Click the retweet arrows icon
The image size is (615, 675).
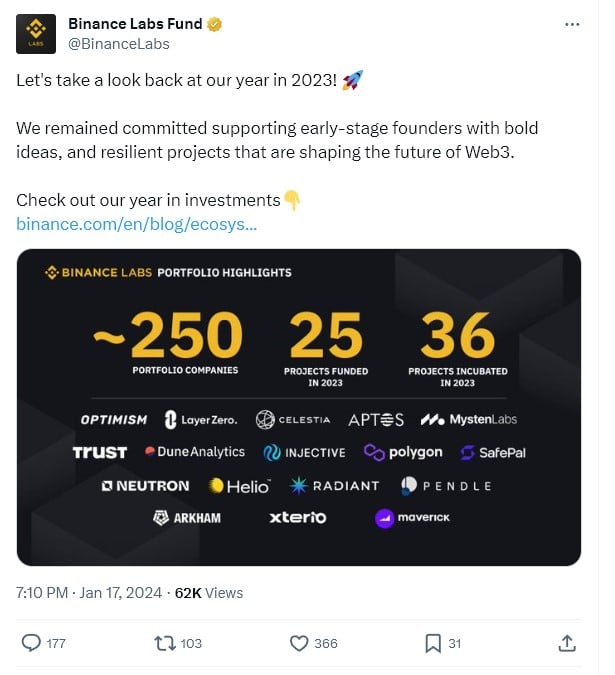pos(165,643)
